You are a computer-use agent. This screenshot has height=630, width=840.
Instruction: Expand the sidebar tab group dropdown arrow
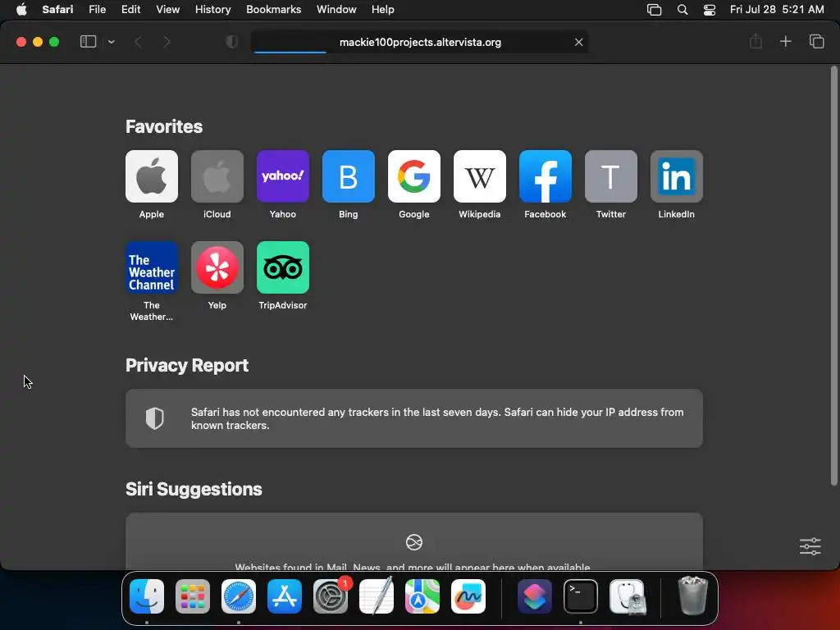(111, 42)
